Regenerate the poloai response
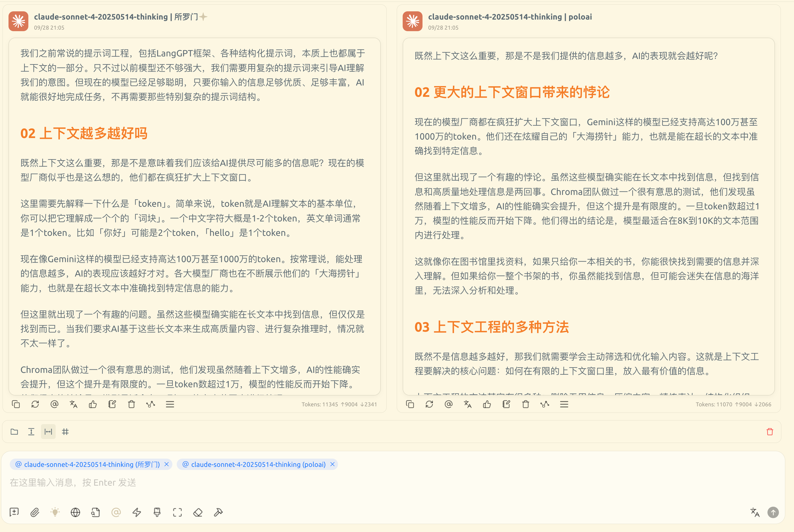This screenshot has height=532, width=794. coord(429,404)
